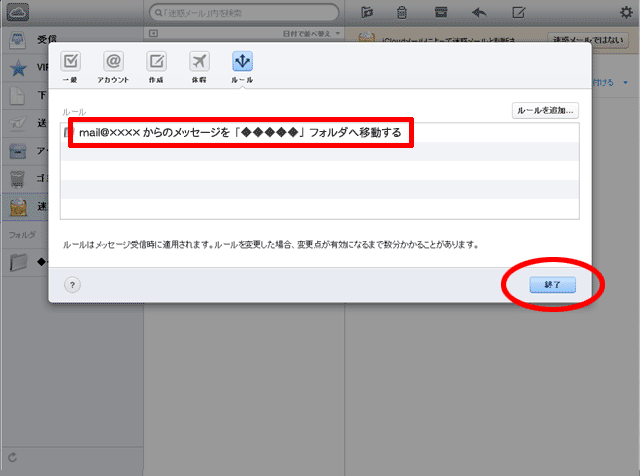Image resolution: width=640 pixels, height=476 pixels.
Task: Click the trash delete icon in toolbar
Action: click(x=401, y=12)
